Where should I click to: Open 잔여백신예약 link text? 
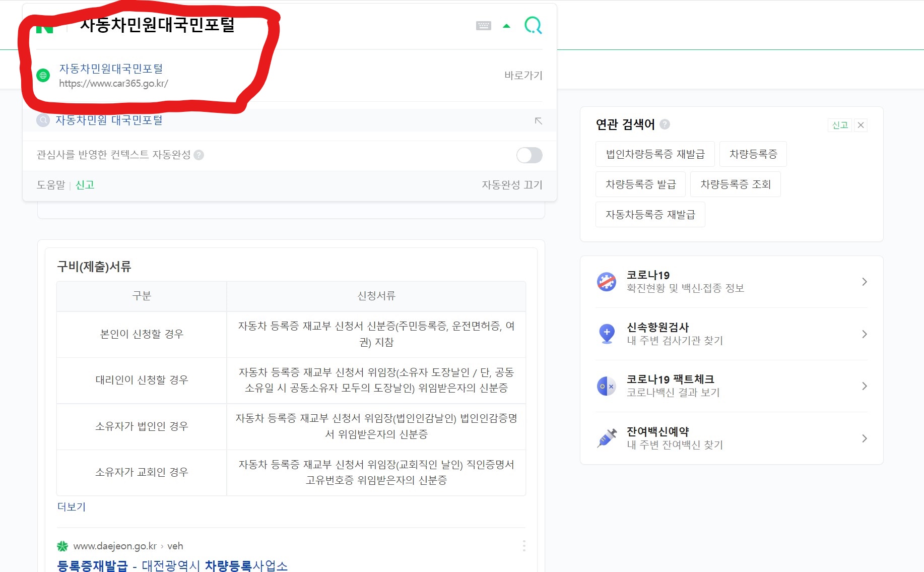click(x=657, y=432)
